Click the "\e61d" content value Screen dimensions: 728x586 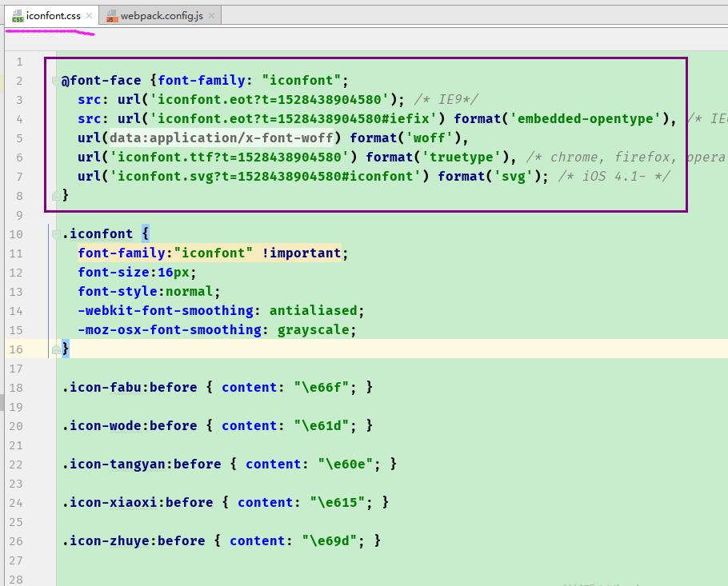pos(322,425)
